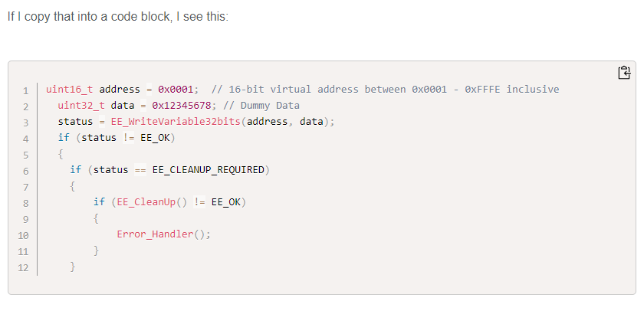Click the EE_CleanUp function call

(140, 202)
